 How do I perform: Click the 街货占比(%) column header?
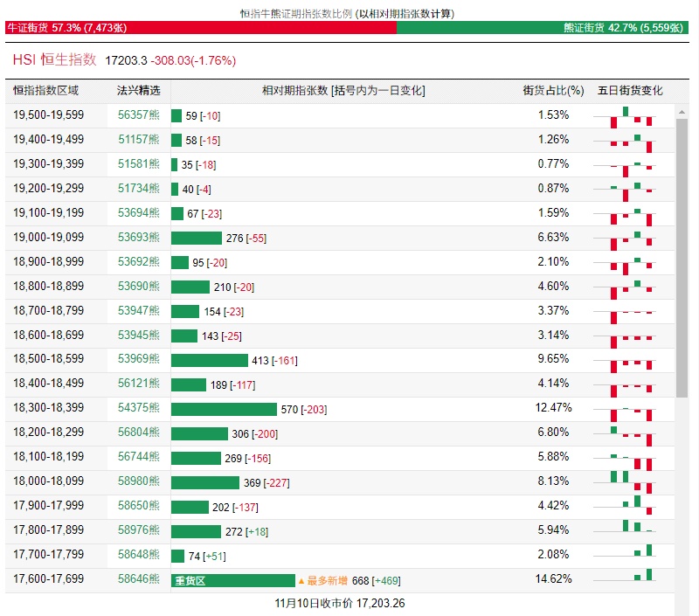(553, 91)
